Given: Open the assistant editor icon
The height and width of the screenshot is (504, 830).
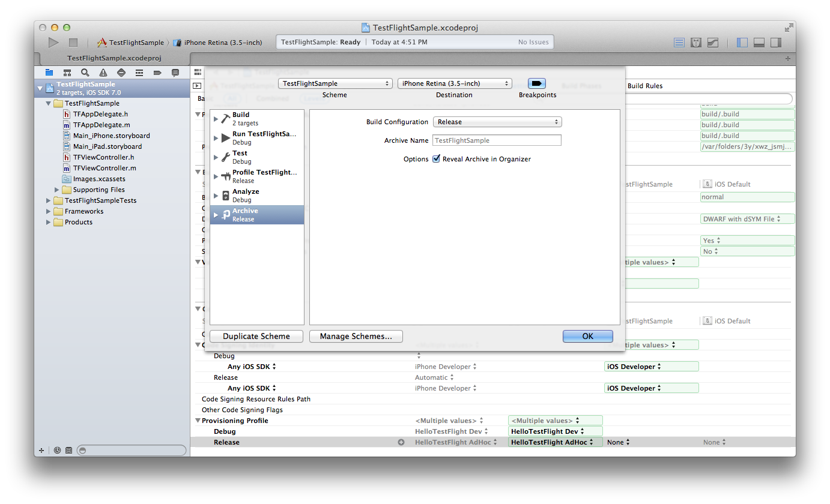Looking at the screenshot, I should point(696,43).
